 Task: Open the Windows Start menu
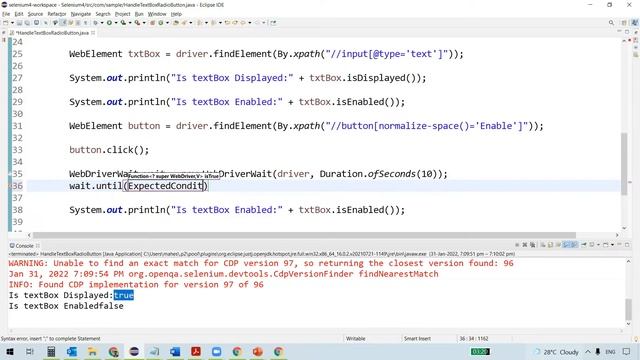coord(9,351)
